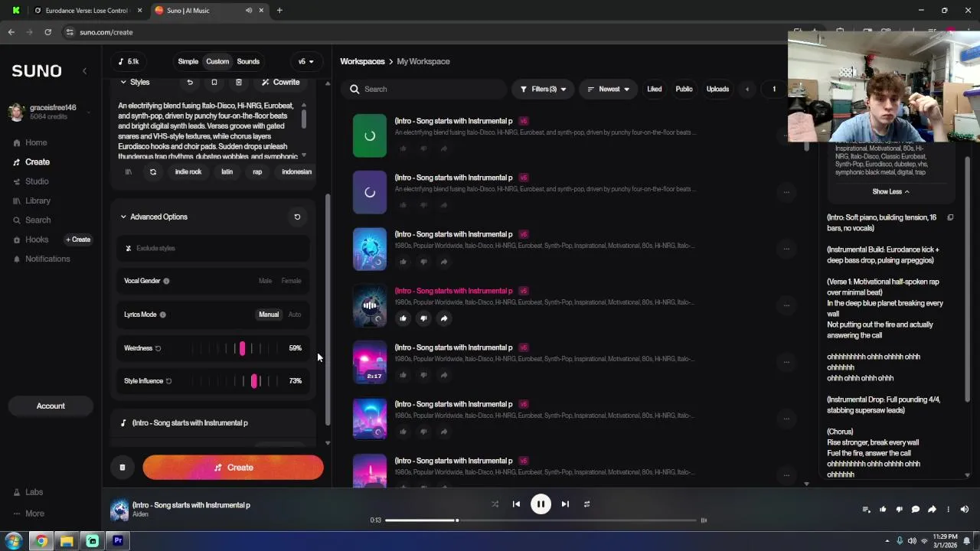Switch to Custom mode tab
980x551 pixels.
coord(217,61)
